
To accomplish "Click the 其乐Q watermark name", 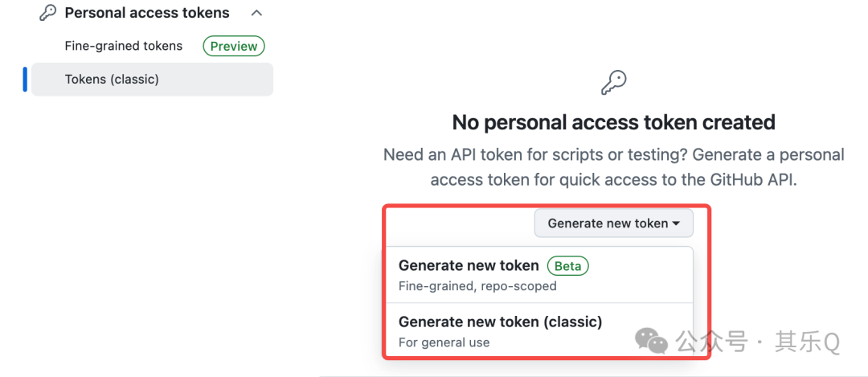I will click(808, 342).
